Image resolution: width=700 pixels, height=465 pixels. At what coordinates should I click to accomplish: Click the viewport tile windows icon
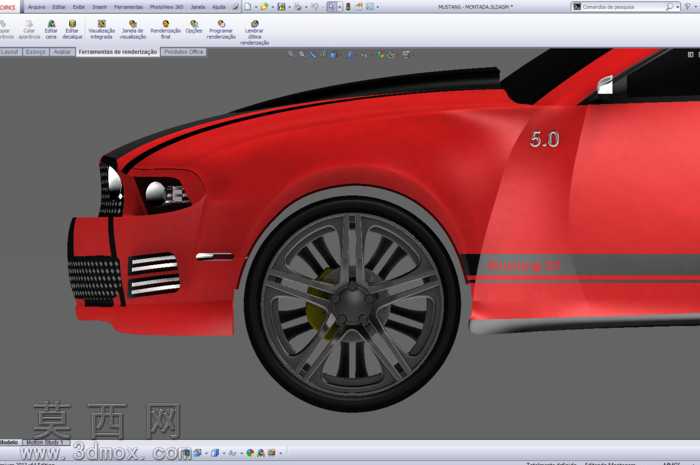point(691,54)
